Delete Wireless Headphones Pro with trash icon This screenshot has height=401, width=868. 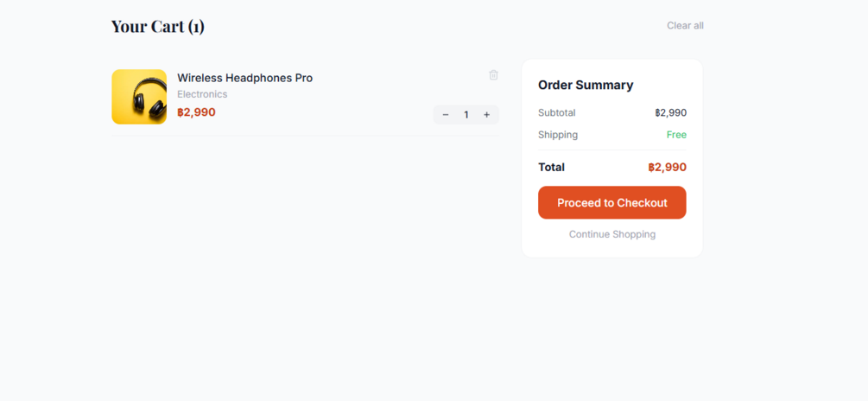coord(493,75)
